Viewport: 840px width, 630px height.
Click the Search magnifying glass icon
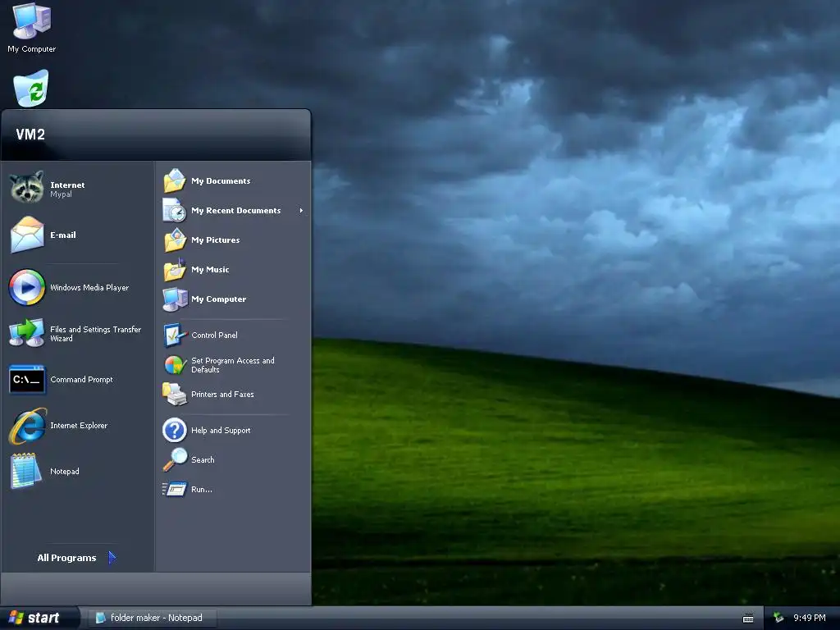tap(175, 459)
